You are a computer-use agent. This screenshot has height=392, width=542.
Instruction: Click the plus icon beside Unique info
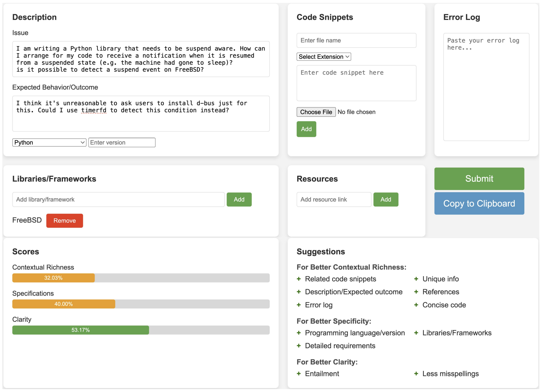click(416, 279)
